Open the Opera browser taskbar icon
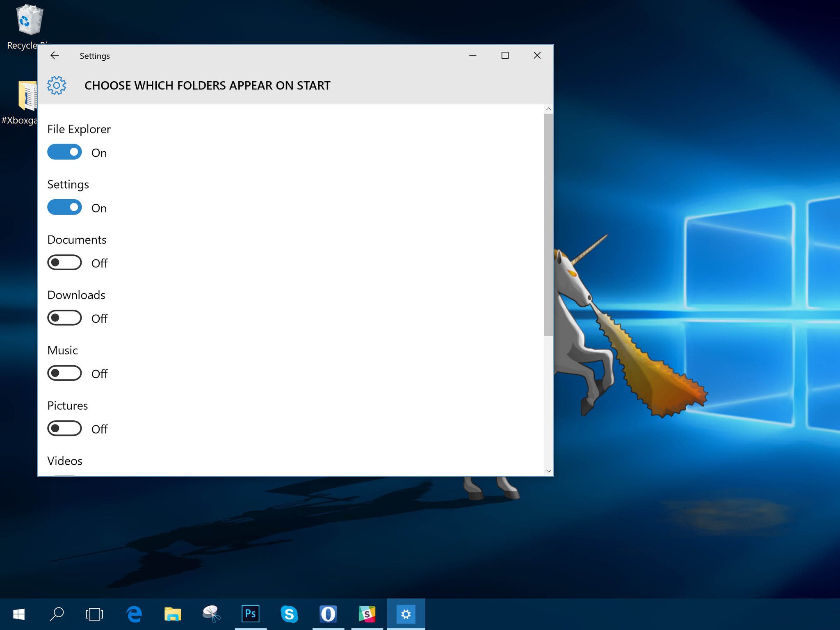Image resolution: width=840 pixels, height=630 pixels. [328, 614]
